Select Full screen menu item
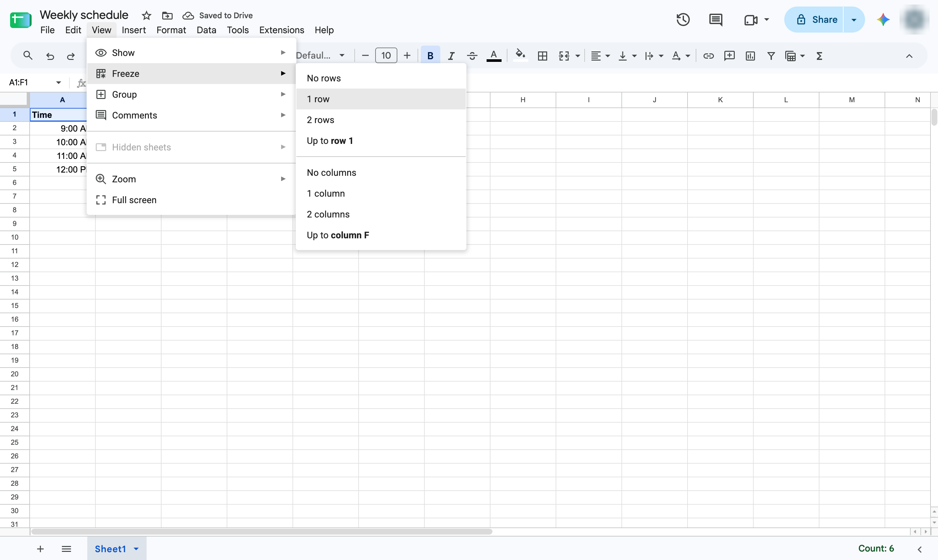The height and width of the screenshot is (560, 938). 191,200
